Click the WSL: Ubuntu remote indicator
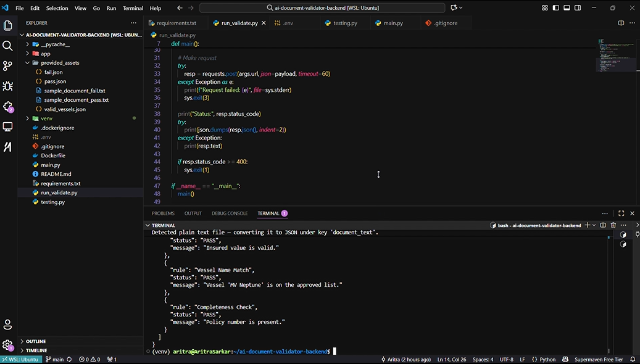640x364 pixels. [x=20, y=359]
